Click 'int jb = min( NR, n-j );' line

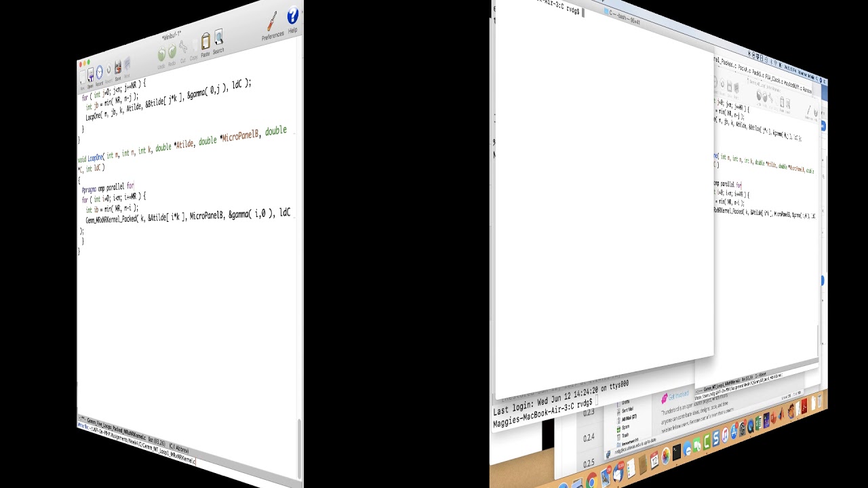[x=112, y=101]
